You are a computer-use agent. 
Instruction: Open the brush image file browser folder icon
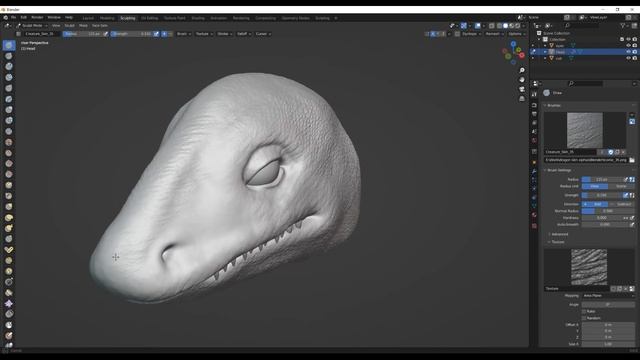632,160
